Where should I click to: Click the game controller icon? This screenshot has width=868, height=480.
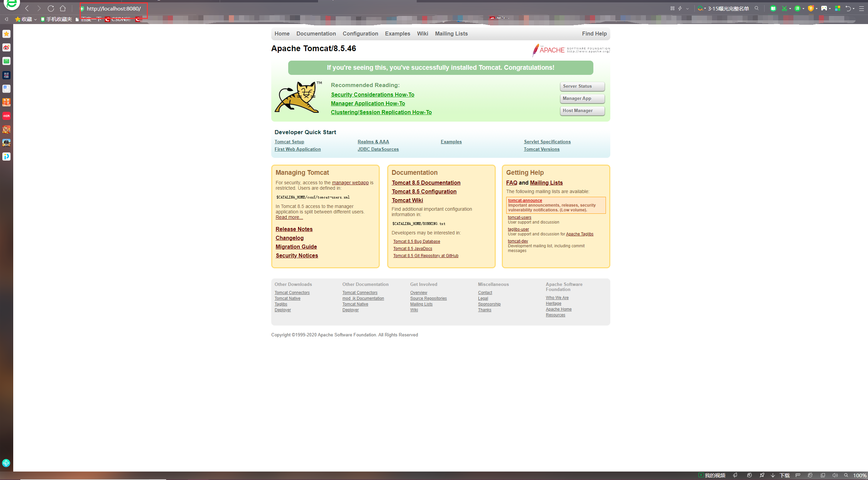tap(824, 8)
